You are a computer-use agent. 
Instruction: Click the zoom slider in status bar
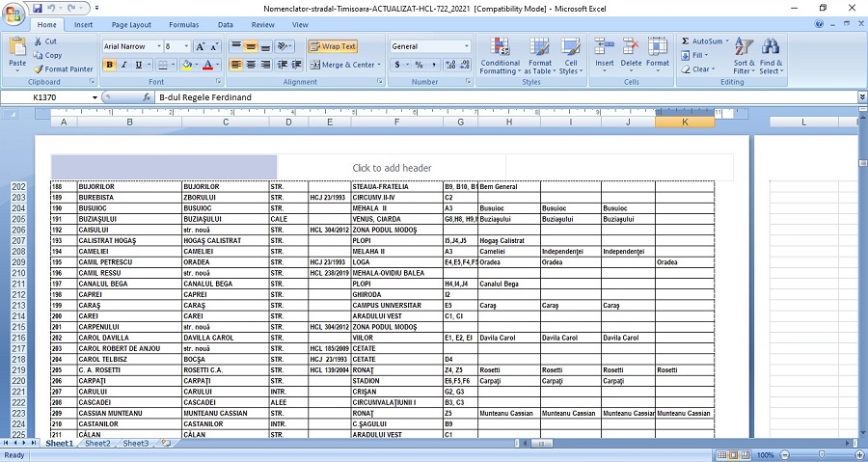tap(820, 455)
